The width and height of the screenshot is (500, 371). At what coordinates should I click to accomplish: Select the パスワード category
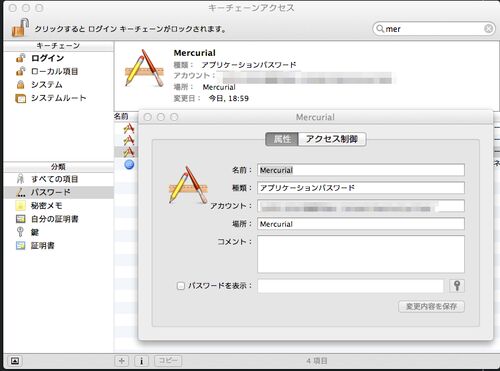pyautogui.click(x=58, y=192)
